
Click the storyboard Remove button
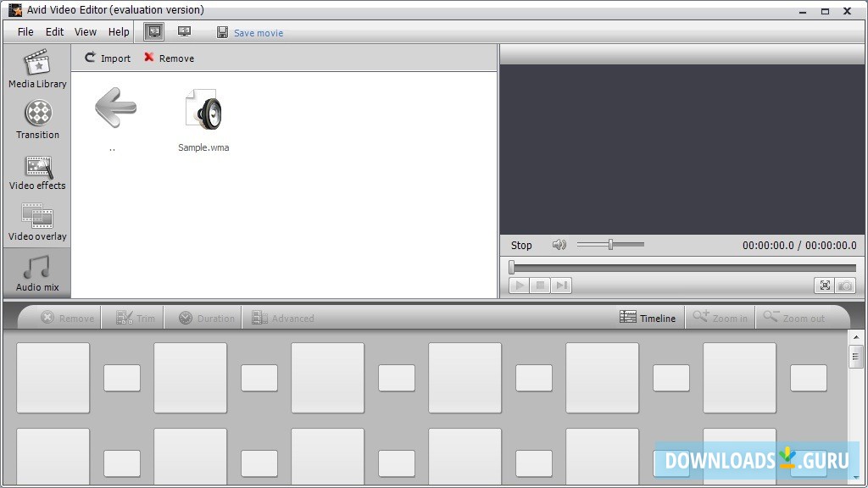tap(67, 319)
